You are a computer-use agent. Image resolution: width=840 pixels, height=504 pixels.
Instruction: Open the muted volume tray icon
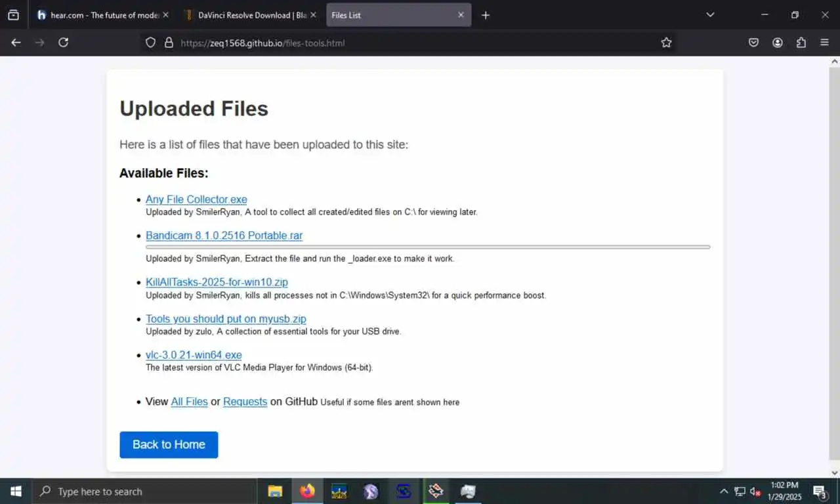click(755, 491)
